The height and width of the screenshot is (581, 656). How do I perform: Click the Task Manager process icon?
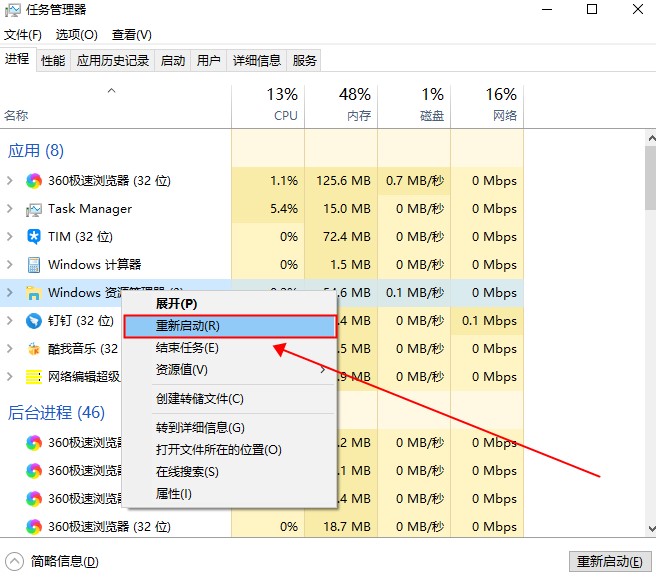point(33,209)
